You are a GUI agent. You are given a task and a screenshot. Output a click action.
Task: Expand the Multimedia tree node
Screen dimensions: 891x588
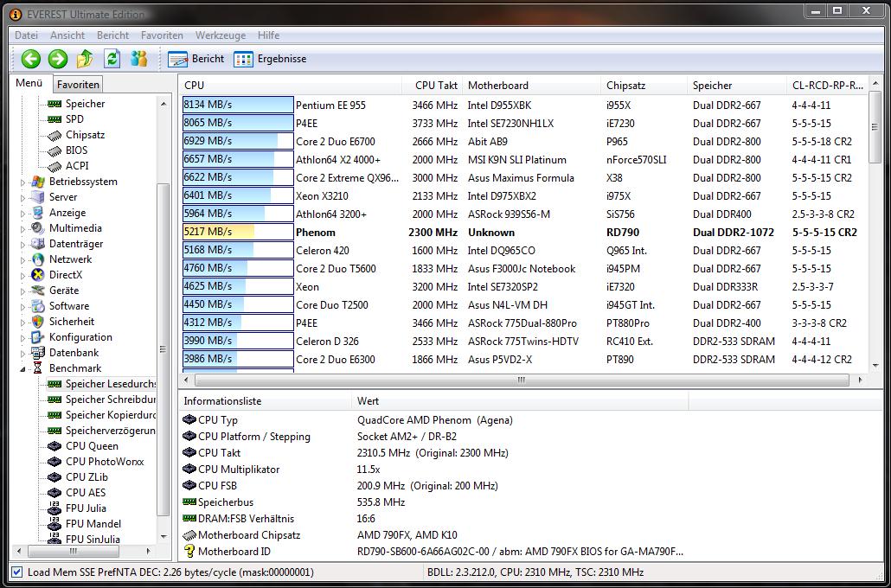[x=23, y=228]
